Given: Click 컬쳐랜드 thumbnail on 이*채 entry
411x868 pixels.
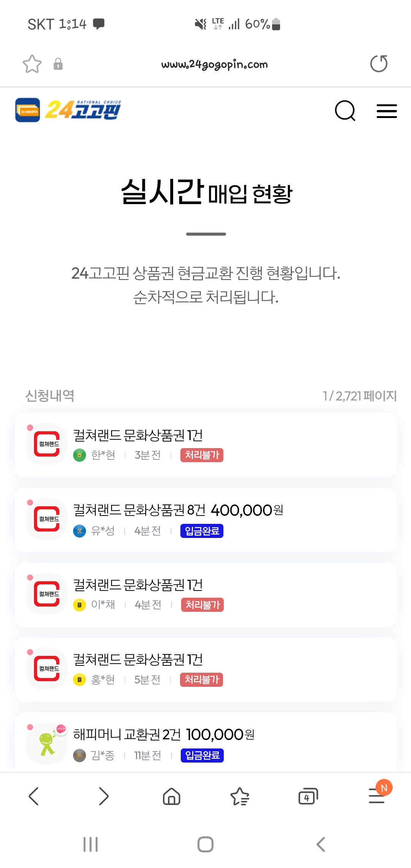Looking at the screenshot, I should click(x=47, y=594).
